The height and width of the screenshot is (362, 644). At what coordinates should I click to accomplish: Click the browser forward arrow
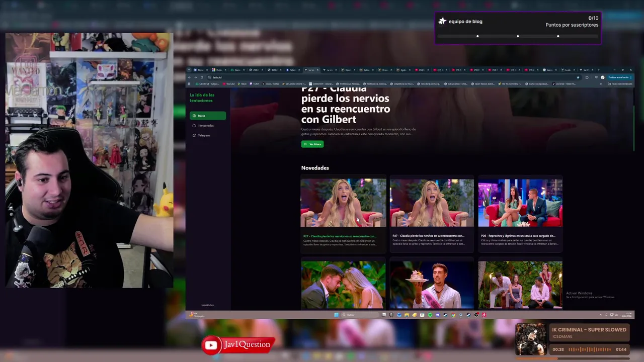pos(196,77)
